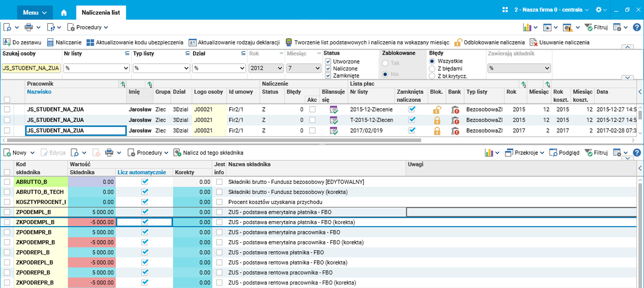The width and height of the screenshot is (644, 288).
Task: Click Usuwanie naliczenia delete icon
Action: (x=533, y=43)
